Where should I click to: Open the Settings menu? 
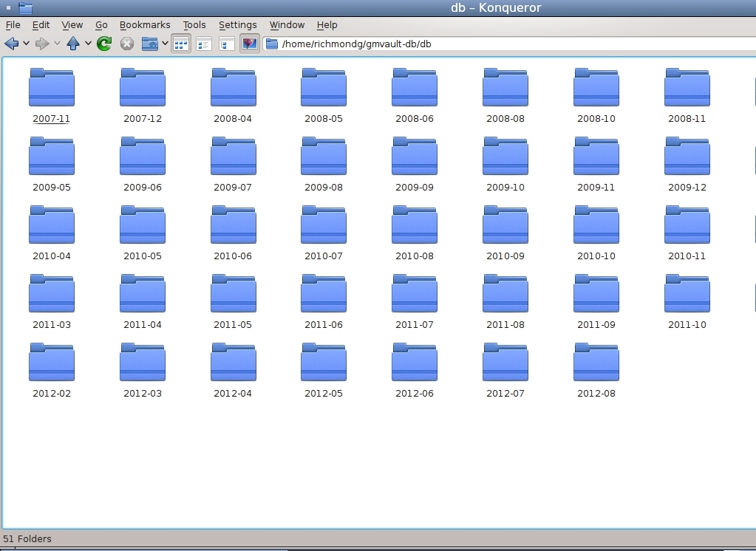pyautogui.click(x=238, y=24)
